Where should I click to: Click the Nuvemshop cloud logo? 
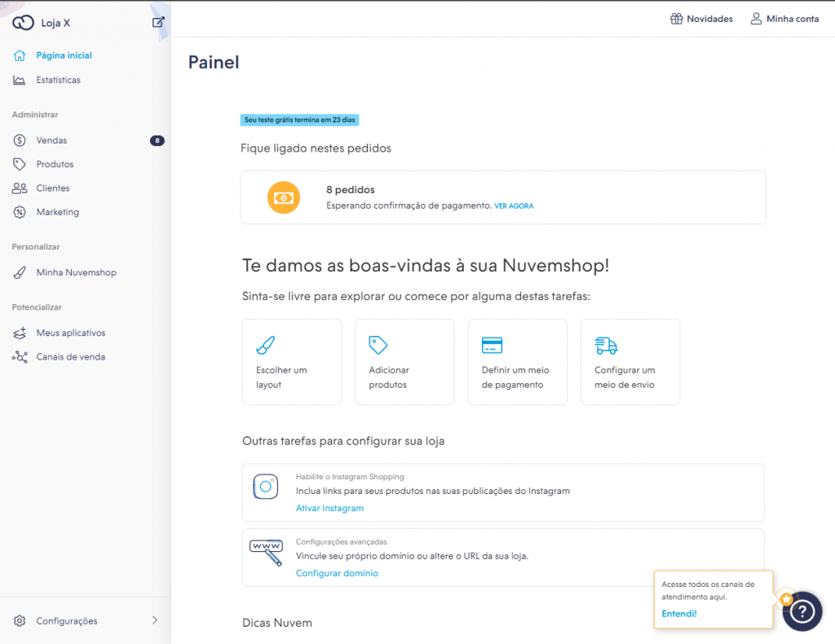[x=23, y=23]
